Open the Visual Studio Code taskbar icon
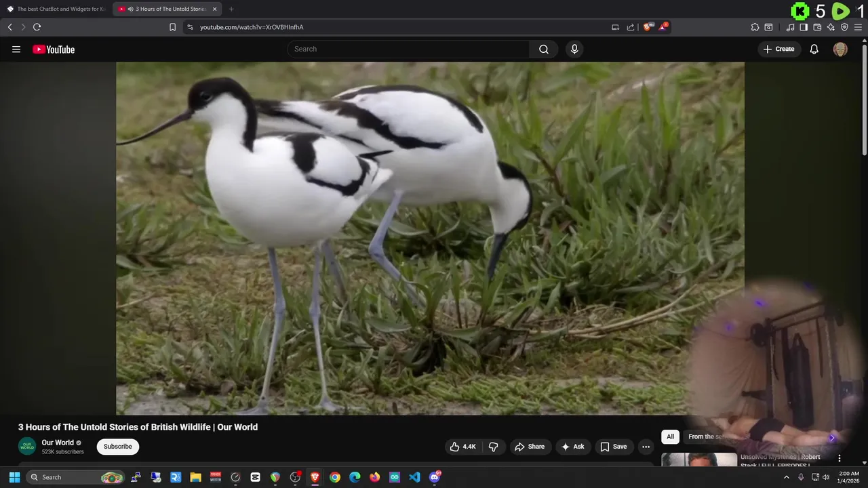868x488 pixels. click(x=414, y=477)
